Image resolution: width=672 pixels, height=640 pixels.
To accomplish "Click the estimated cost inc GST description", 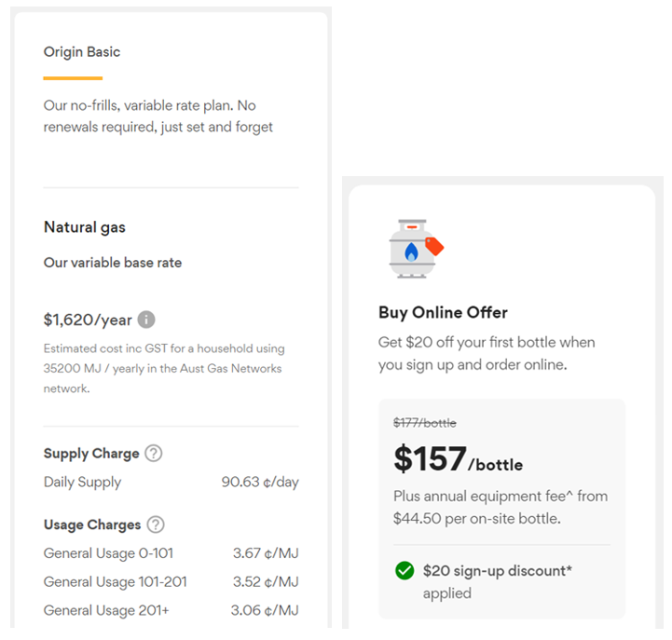I will (x=164, y=368).
